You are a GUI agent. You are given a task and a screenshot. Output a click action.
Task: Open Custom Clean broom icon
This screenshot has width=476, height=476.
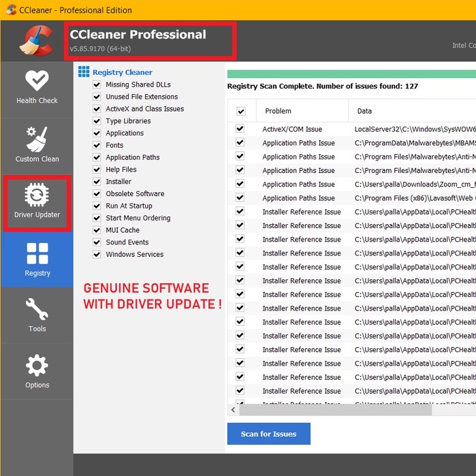(x=37, y=144)
